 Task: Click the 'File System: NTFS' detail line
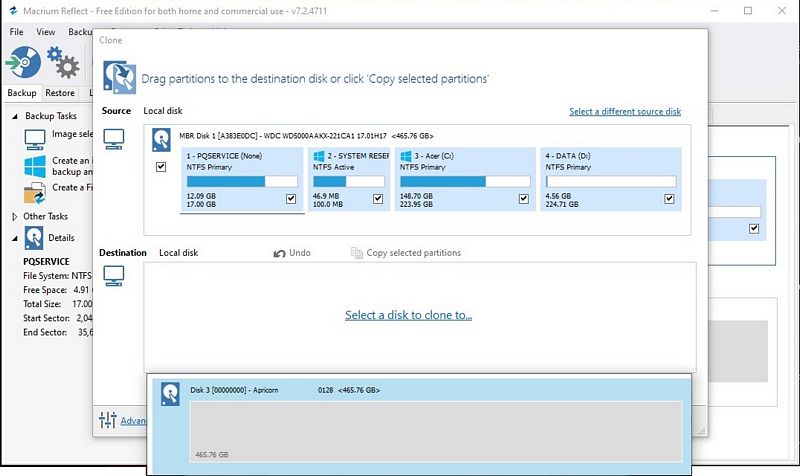tap(57, 276)
